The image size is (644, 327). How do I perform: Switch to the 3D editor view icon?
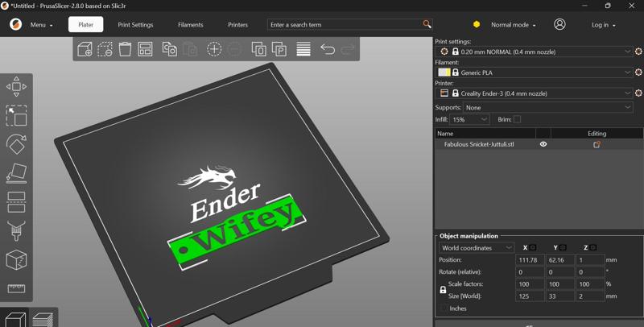(15, 320)
